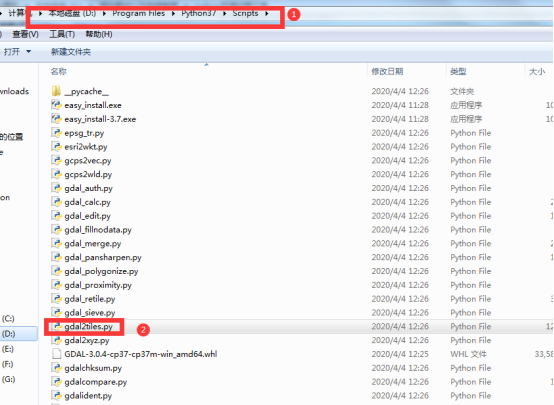Screen dimensions: 554x405
Task: Select file name gdal_polygonize.py
Action: [101, 271]
